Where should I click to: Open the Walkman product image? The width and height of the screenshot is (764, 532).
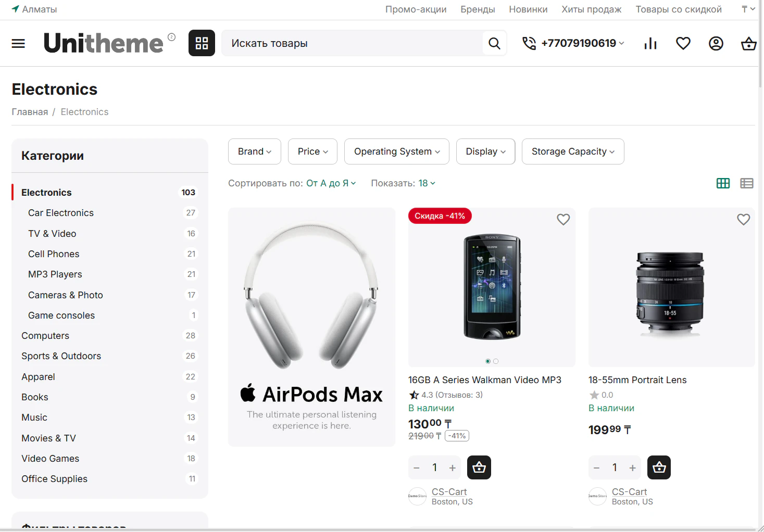[492, 287]
